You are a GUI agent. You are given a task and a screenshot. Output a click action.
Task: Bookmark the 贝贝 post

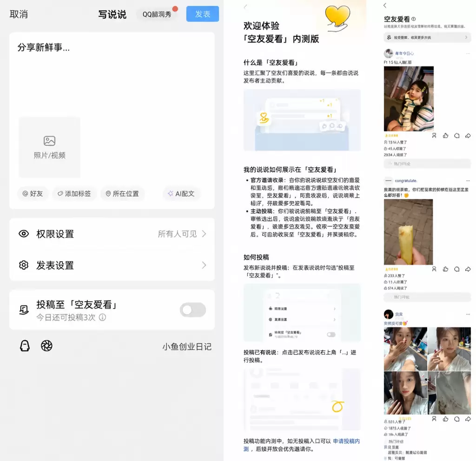pos(434,419)
